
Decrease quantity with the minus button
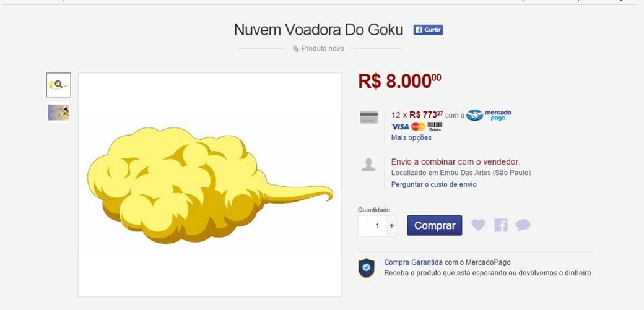click(363, 226)
